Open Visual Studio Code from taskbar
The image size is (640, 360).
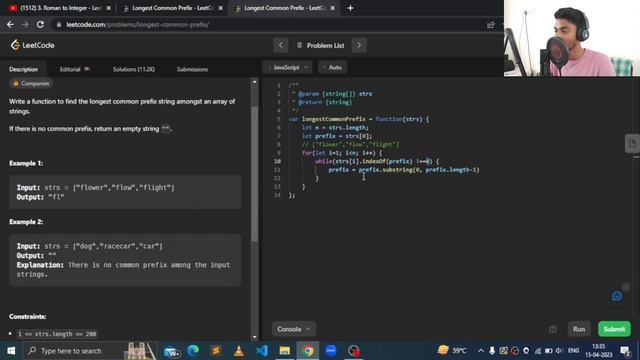click(x=262, y=351)
